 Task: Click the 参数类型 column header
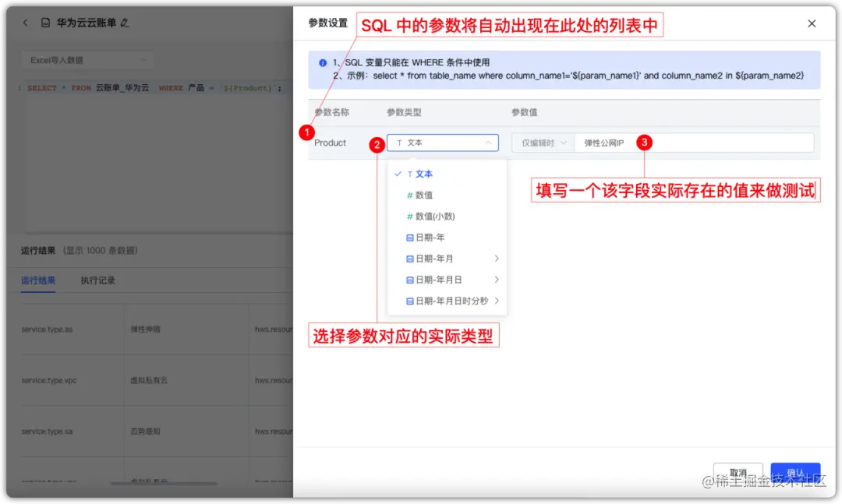pyautogui.click(x=404, y=112)
